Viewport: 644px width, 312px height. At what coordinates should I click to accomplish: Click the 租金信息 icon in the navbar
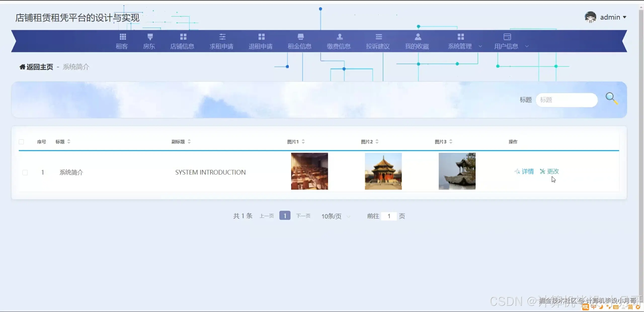tap(300, 37)
